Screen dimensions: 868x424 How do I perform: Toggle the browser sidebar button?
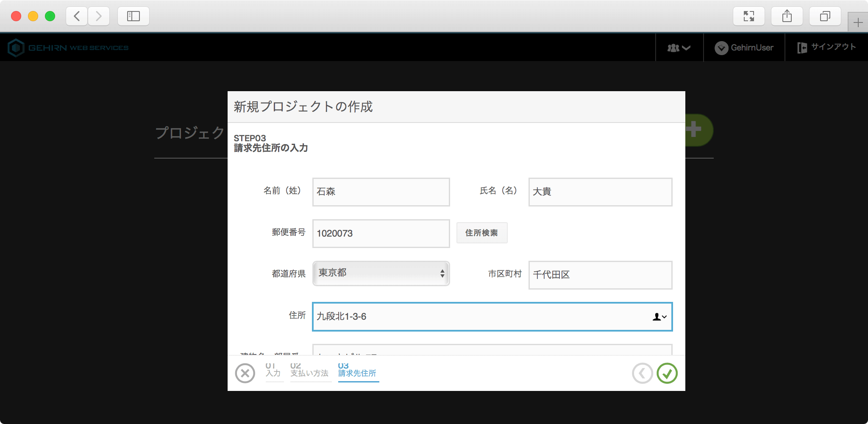tap(134, 17)
